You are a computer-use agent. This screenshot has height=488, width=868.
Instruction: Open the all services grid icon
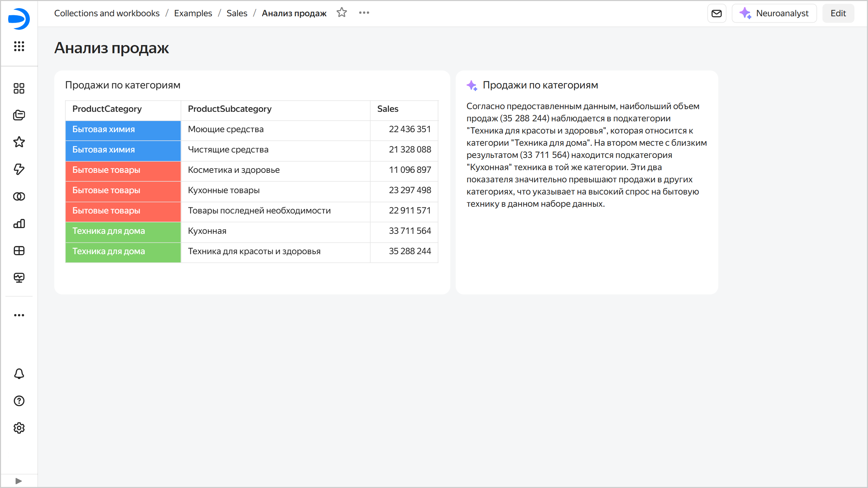[x=19, y=46]
